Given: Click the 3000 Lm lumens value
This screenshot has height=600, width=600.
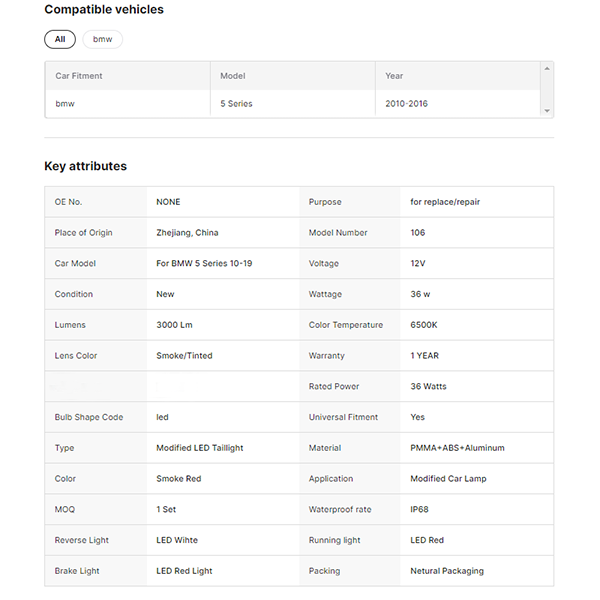Looking at the screenshot, I should coord(176,325).
